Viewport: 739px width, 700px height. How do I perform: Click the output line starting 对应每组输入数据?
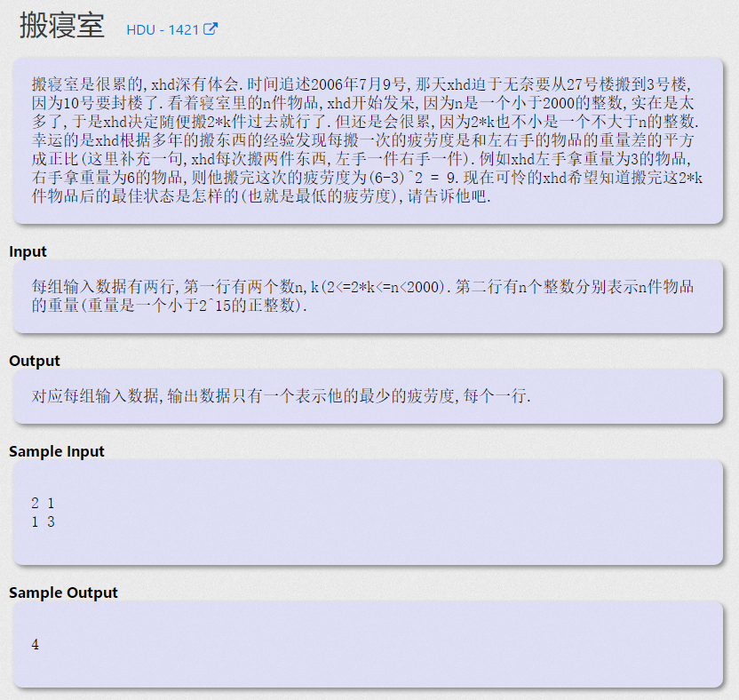pyautogui.click(x=281, y=396)
